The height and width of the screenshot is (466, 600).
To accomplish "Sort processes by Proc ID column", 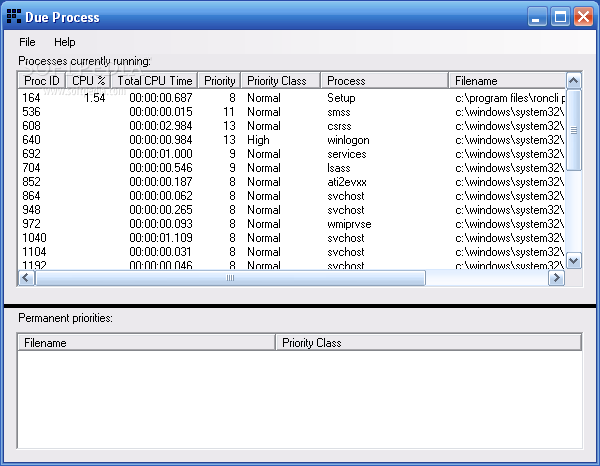I will [42, 81].
